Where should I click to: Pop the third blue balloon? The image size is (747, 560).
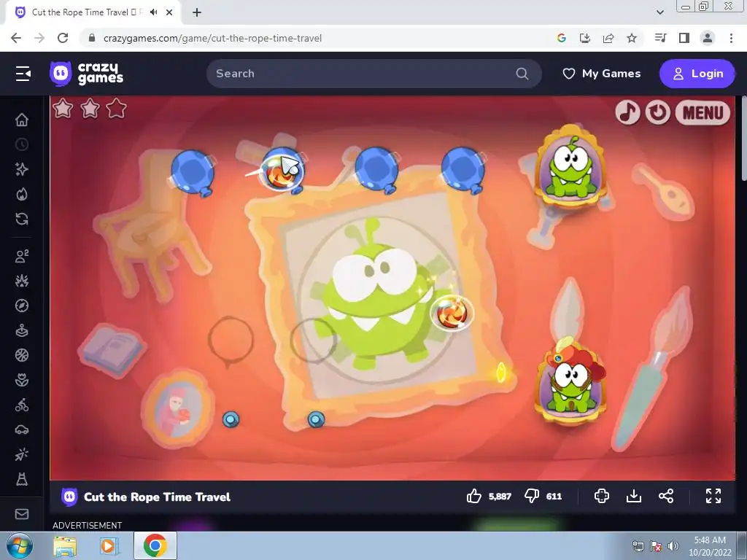pos(376,171)
